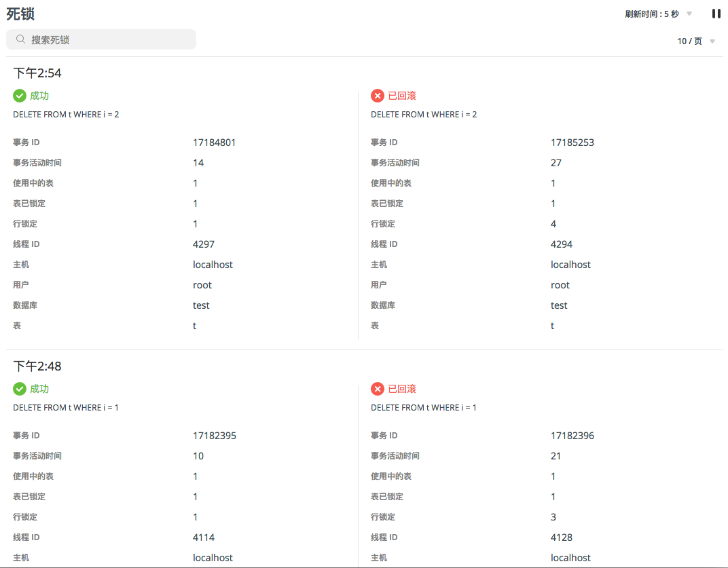Select rows locked value 4
Screen dimensions: 728x568
click(x=553, y=224)
